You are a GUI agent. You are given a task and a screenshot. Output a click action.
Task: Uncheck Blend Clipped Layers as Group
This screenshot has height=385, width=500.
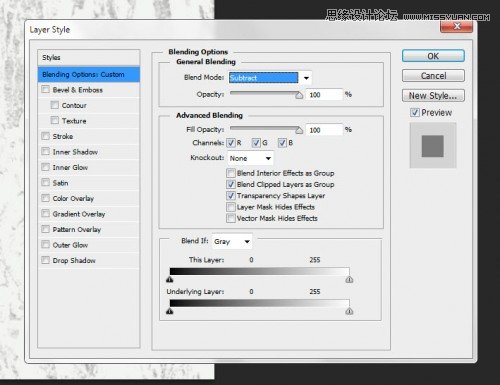(x=231, y=184)
